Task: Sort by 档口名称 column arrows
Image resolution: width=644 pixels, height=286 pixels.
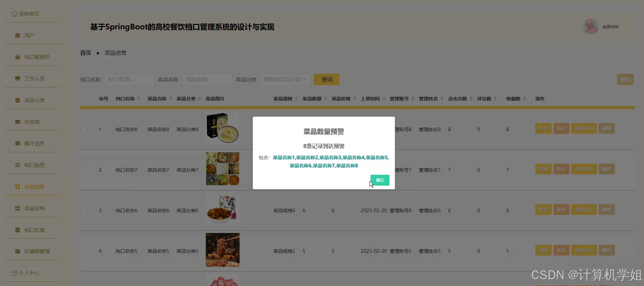Action: point(139,99)
